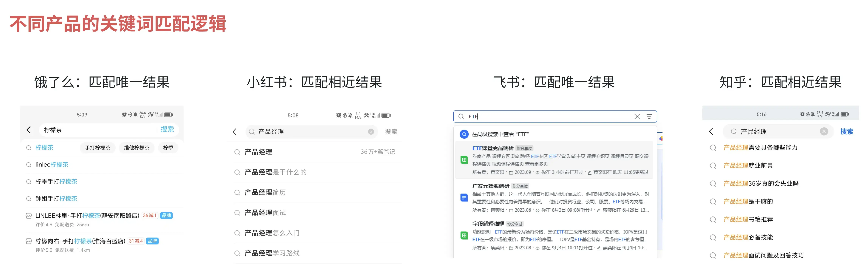Clear the Zhihu search field with X

click(824, 131)
